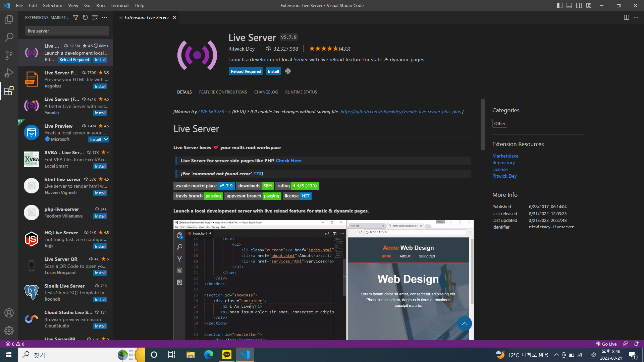
Task: Open the Customize Layout control
Action: coord(589,5)
